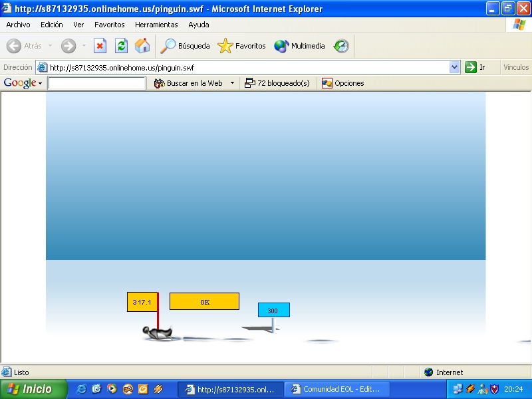This screenshot has width=532, height=399.
Task: Click the blue 300 marker sign
Action: click(x=274, y=310)
